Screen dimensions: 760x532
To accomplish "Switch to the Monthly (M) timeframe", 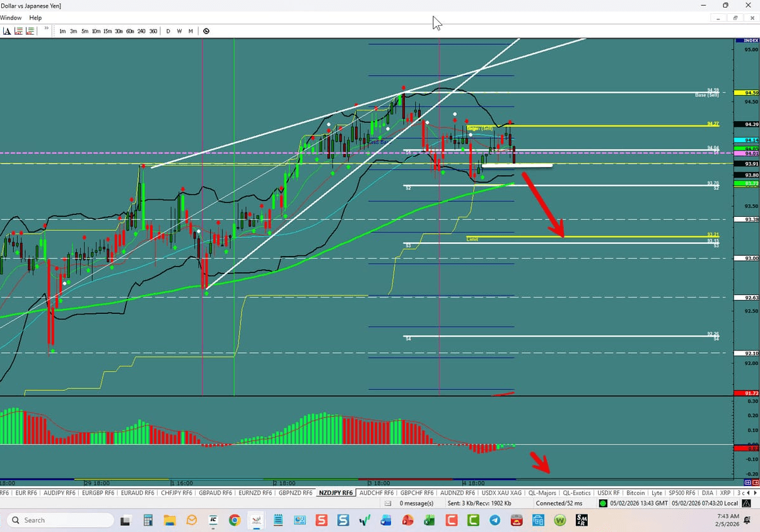I will 190,31.
